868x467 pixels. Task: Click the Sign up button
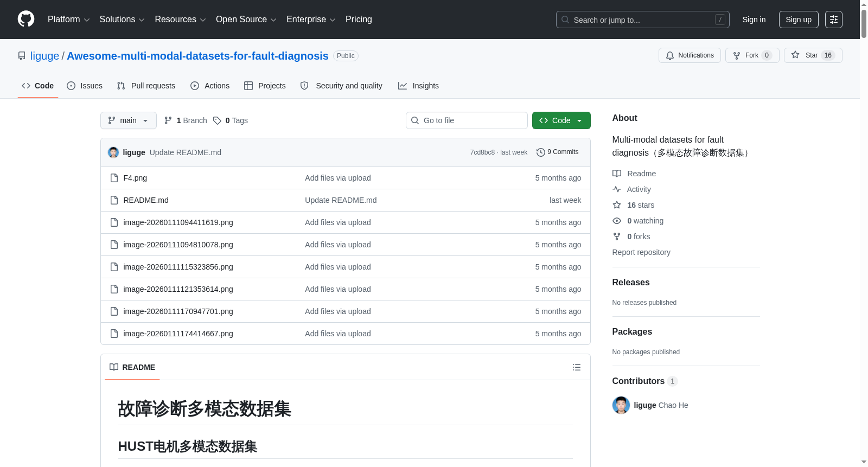click(x=799, y=20)
